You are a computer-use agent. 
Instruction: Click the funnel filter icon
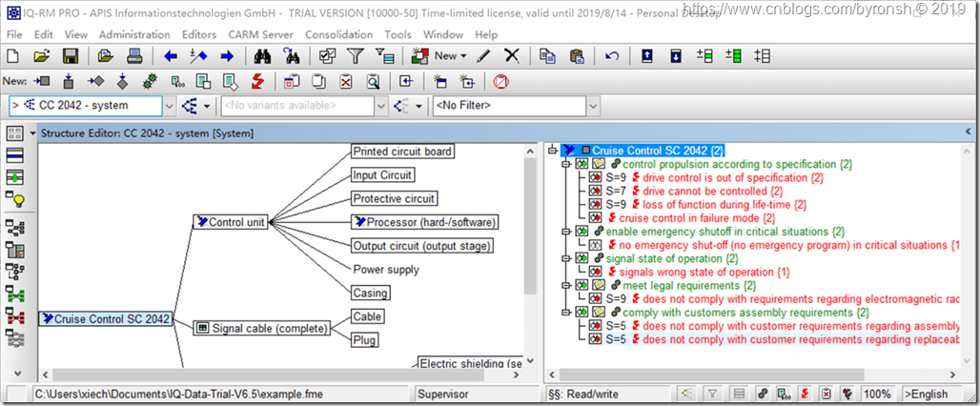[356, 55]
